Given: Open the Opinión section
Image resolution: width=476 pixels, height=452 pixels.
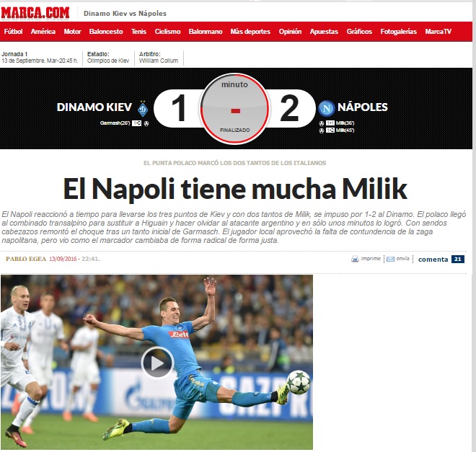Looking at the screenshot, I should click(290, 32).
